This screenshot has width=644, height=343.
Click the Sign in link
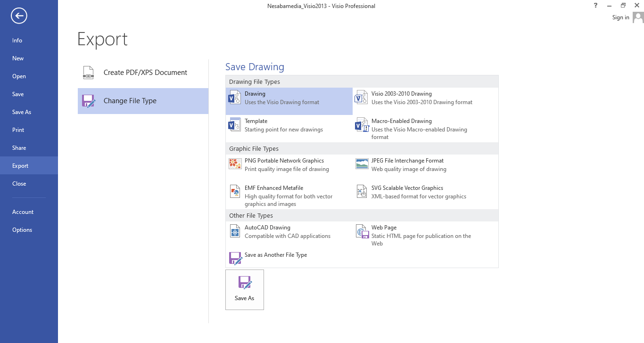coord(620,17)
